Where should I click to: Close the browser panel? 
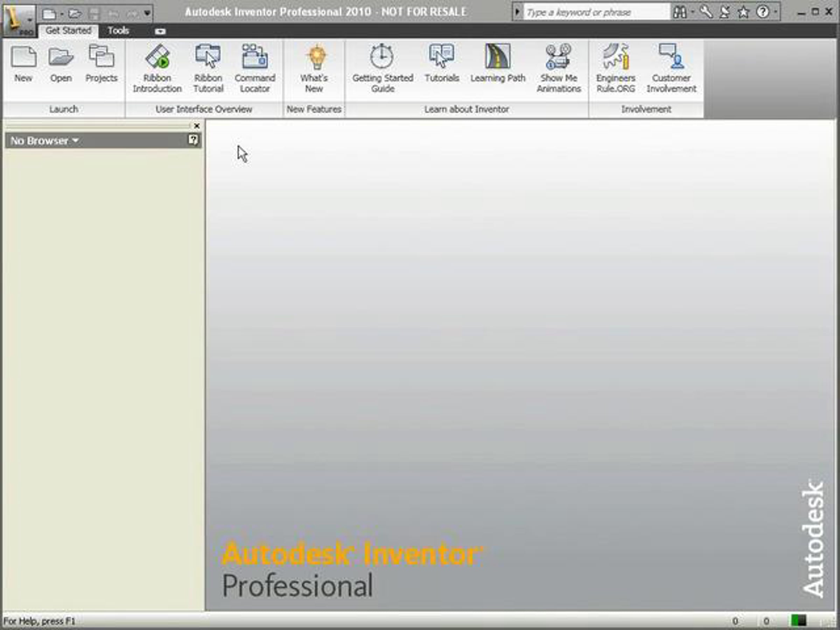point(197,126)
